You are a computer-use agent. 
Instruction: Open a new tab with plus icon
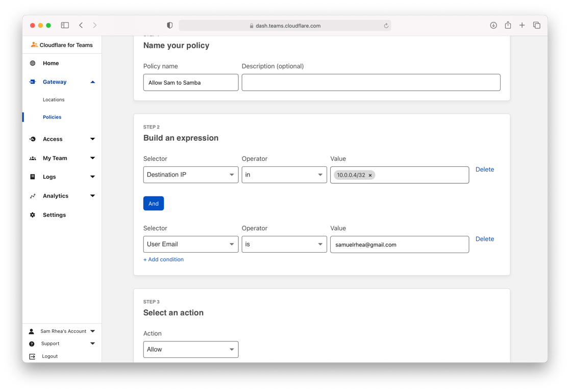coord(522,25)
